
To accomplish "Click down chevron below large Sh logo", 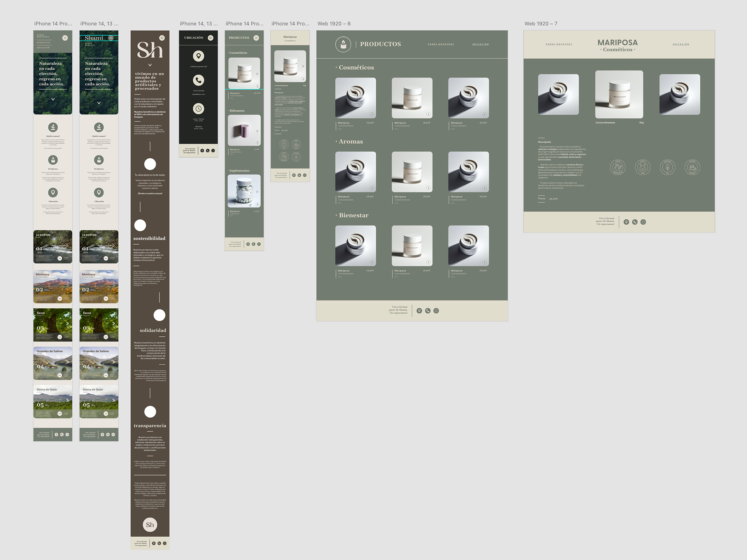I will pyautogui.click(x=150, y=65).
